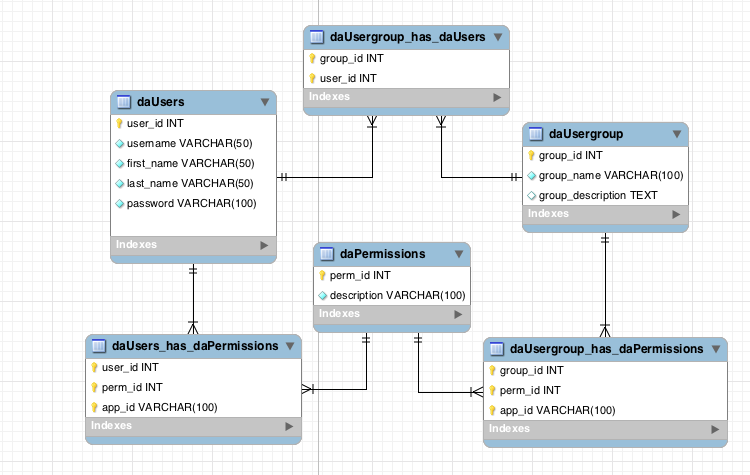
Task: Click key icon beside perm_id in daPermissions
Action: pos(322,275)
